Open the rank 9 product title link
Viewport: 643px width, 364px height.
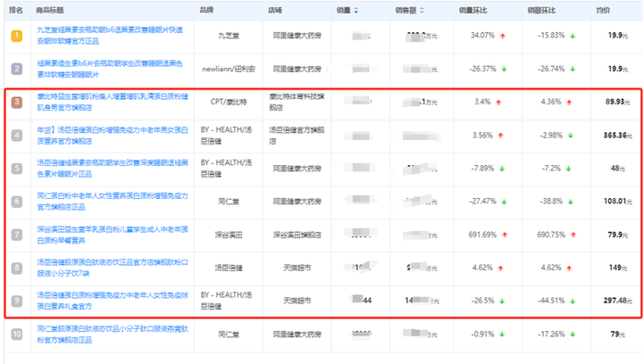pyautogui.click(x=113, y=301)
